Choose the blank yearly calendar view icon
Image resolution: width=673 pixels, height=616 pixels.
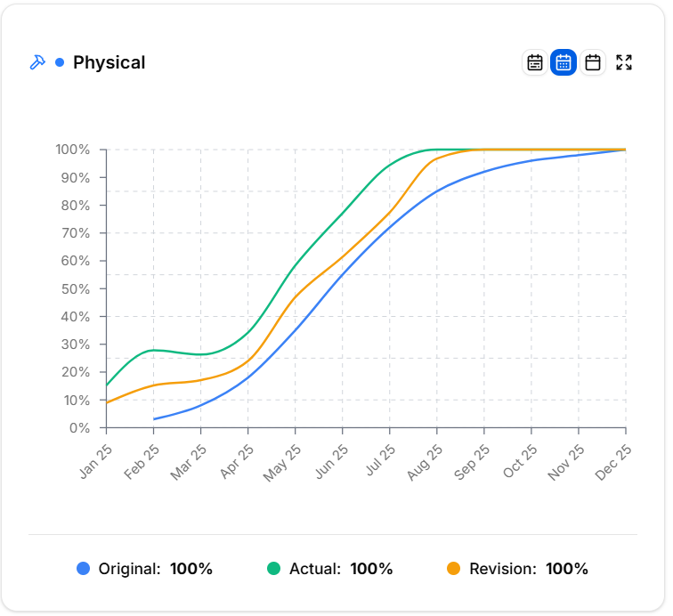(593, 62)
